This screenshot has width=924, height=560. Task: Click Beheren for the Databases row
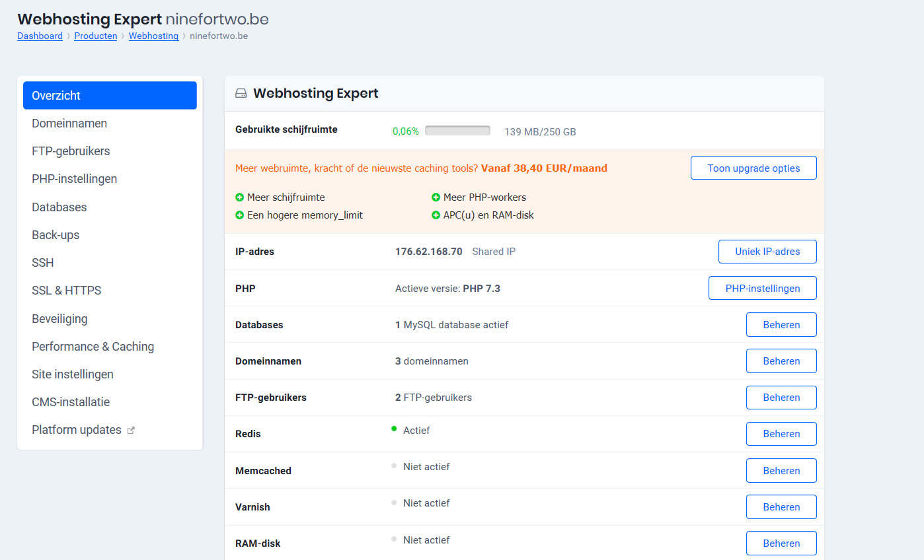pos(781,325)
